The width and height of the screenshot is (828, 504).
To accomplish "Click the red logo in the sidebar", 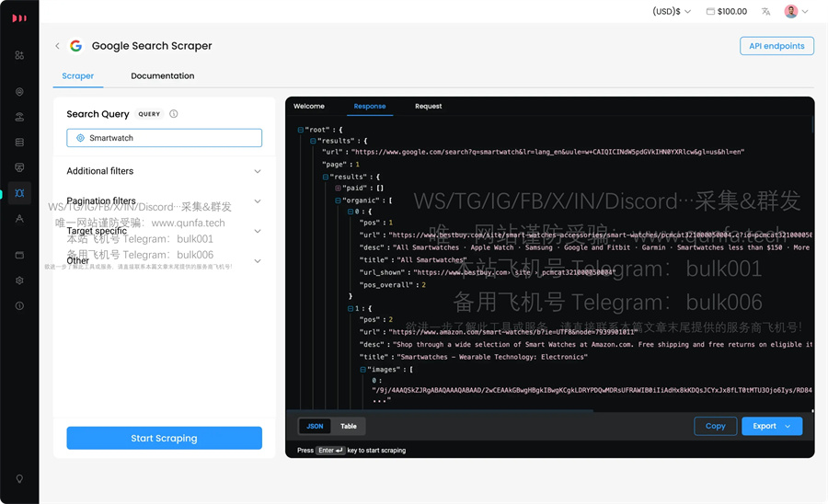I will coord(19,18).
